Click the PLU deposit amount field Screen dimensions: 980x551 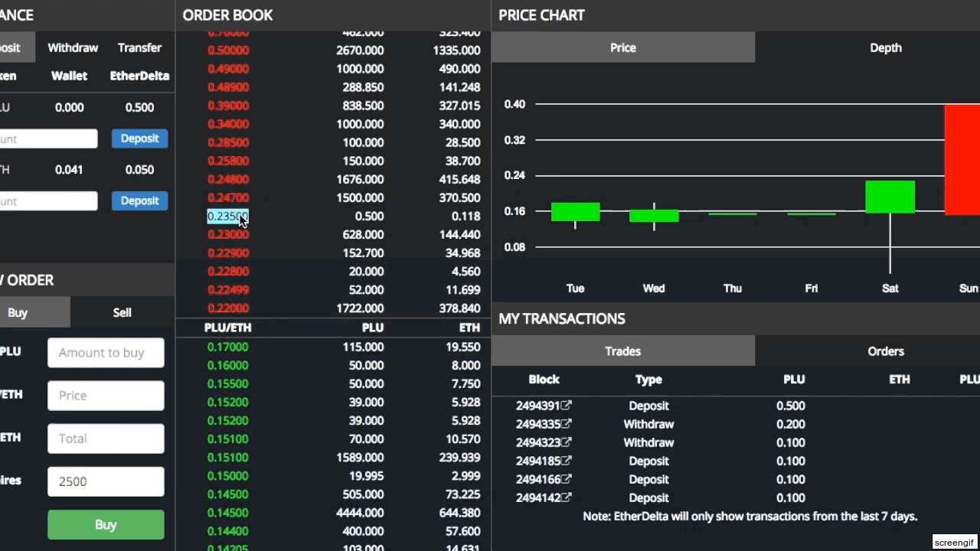click(47, 139)
